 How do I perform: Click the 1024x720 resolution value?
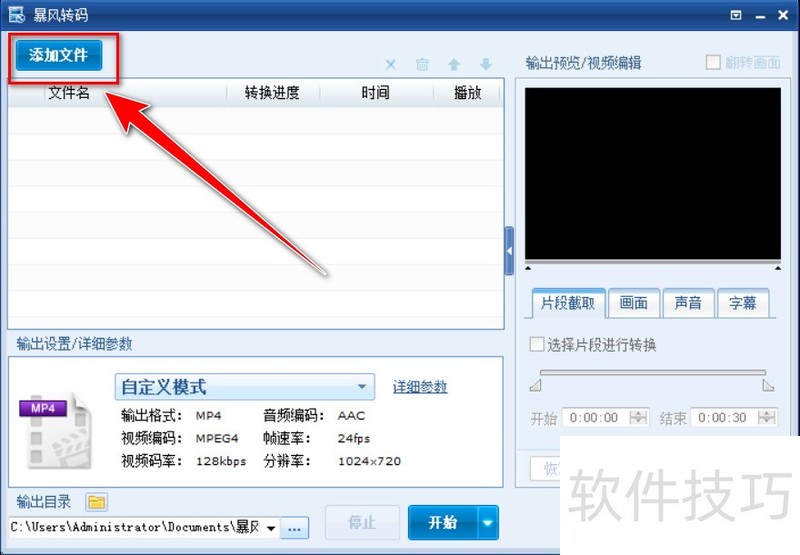(369, 461)
